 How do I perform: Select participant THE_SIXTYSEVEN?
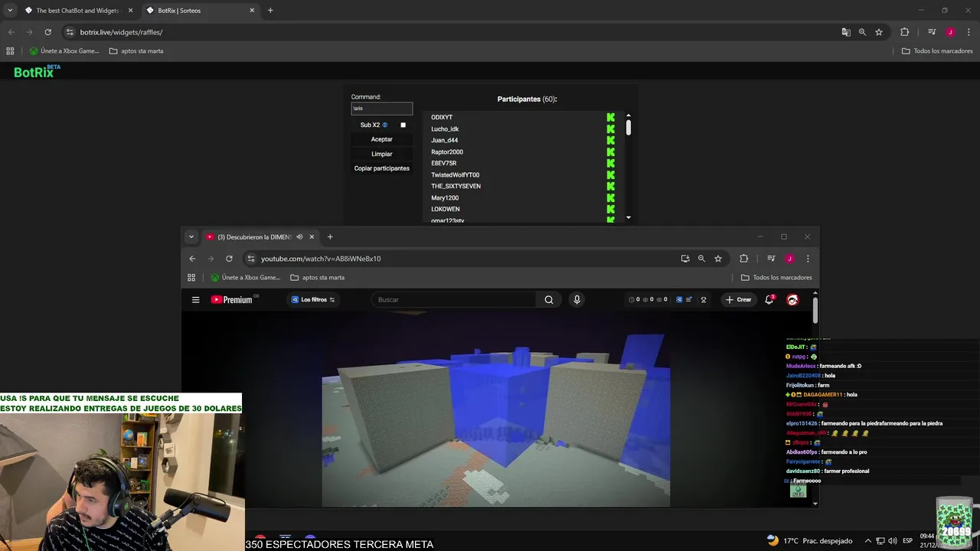(456, 187)
